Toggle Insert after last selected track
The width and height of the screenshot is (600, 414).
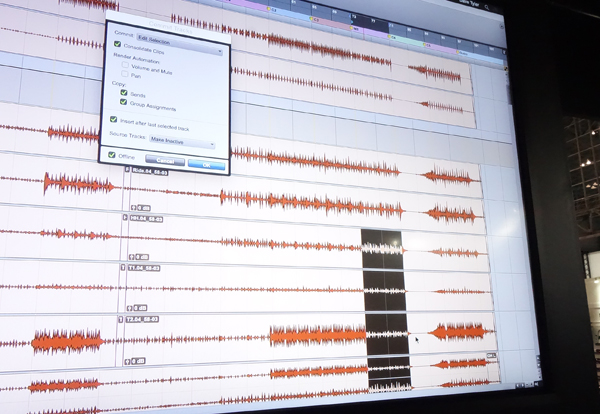[114, 119]
